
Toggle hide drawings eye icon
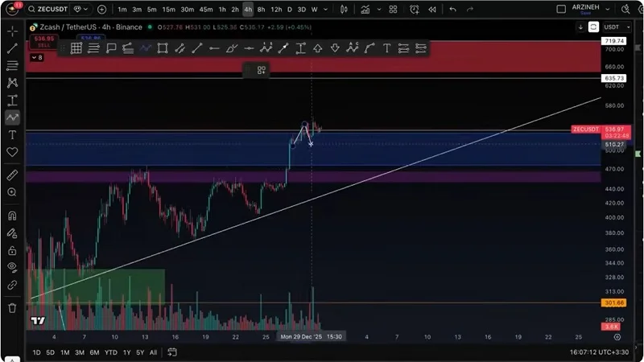(12, 266)
